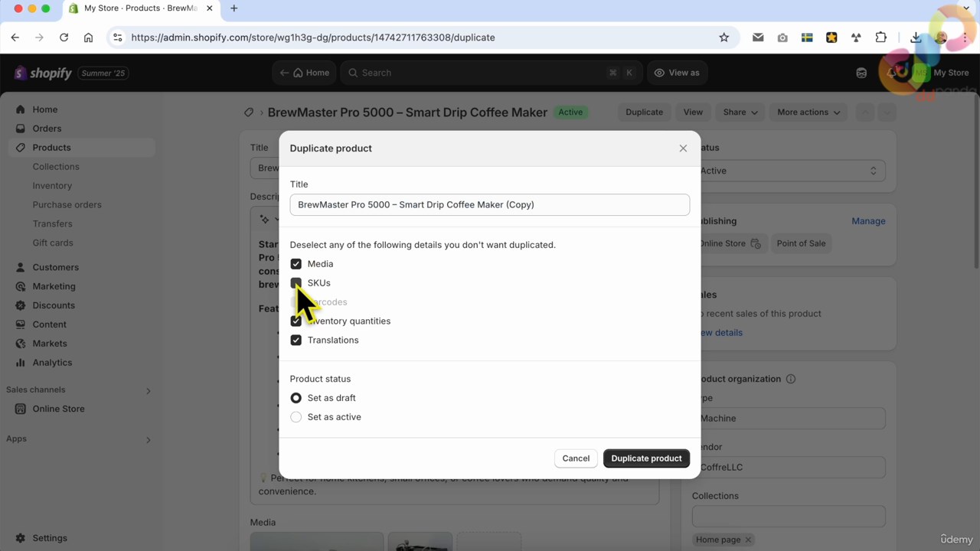Click the Marketing sidebar icon
Image resolution: width=980 pixels, height=551 pixels.
[20, 286]
